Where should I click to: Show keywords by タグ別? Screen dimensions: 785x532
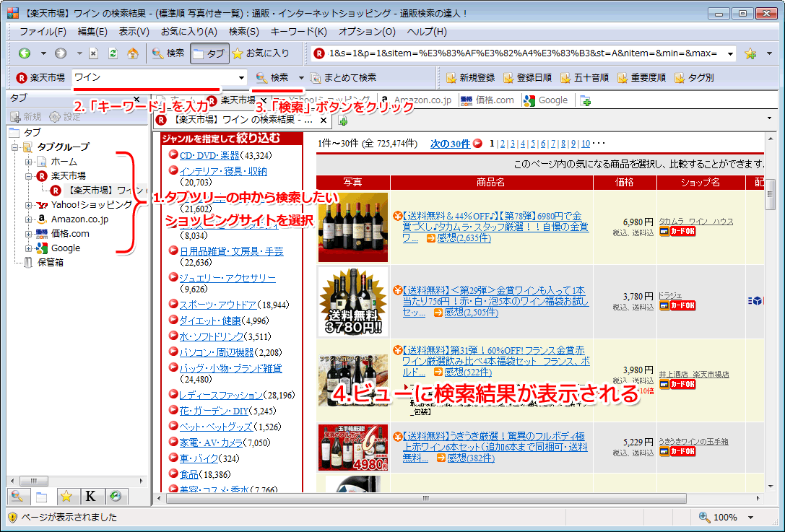pos(695,77)
